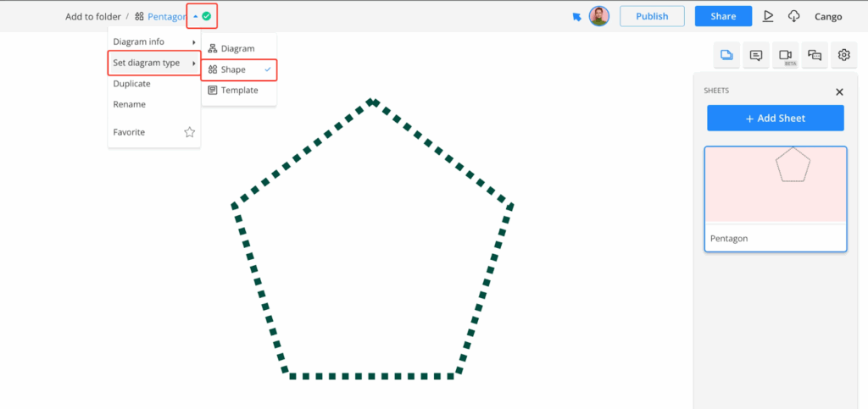Click the Publish button
The height and width of the screenshot is (409, 868).
click(652, 16)
